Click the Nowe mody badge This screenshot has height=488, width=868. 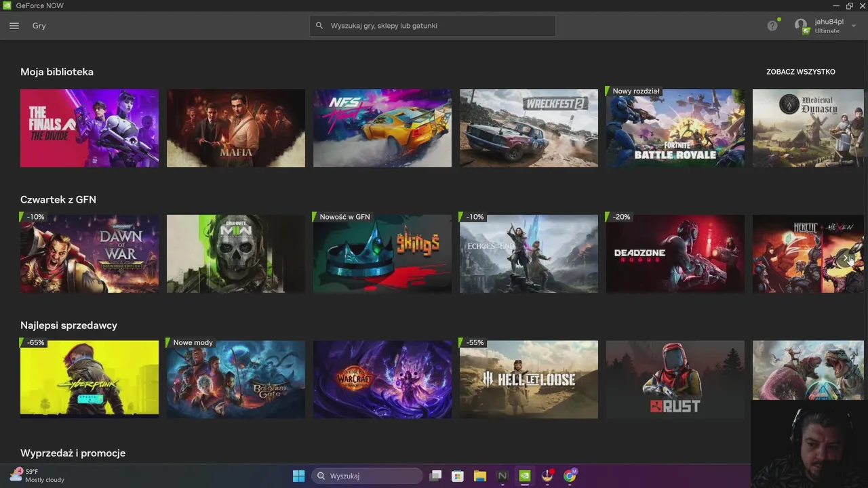[192, 342]
